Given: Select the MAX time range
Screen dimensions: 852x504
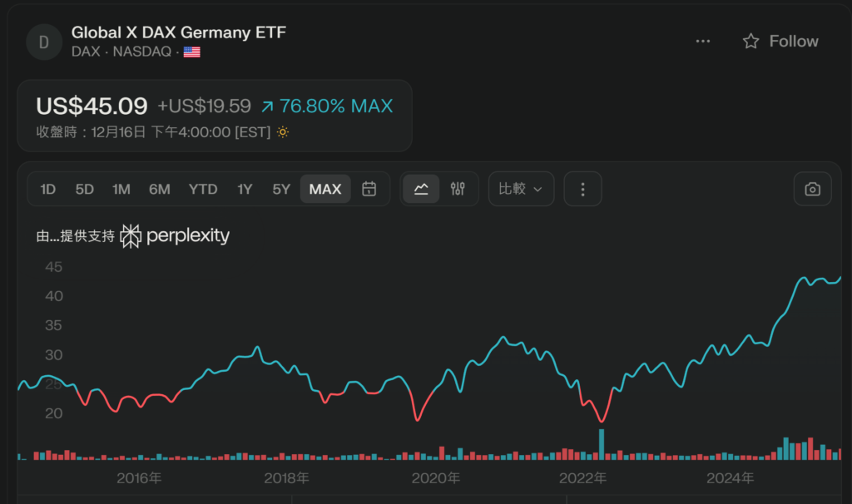Looking at the screenshot, I should [x=325, y=190].
